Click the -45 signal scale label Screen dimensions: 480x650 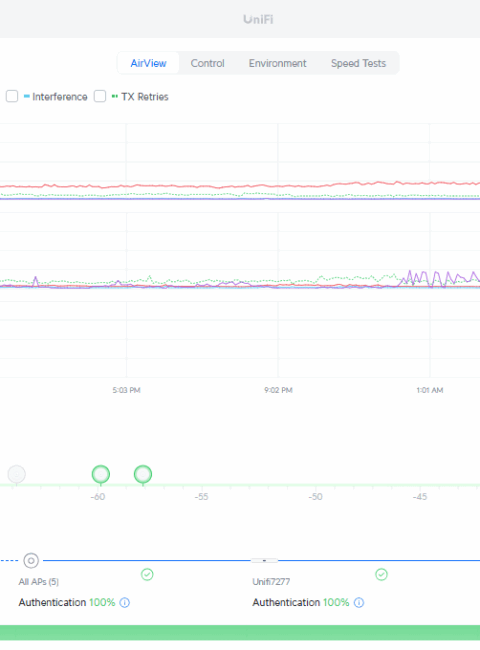420,497
